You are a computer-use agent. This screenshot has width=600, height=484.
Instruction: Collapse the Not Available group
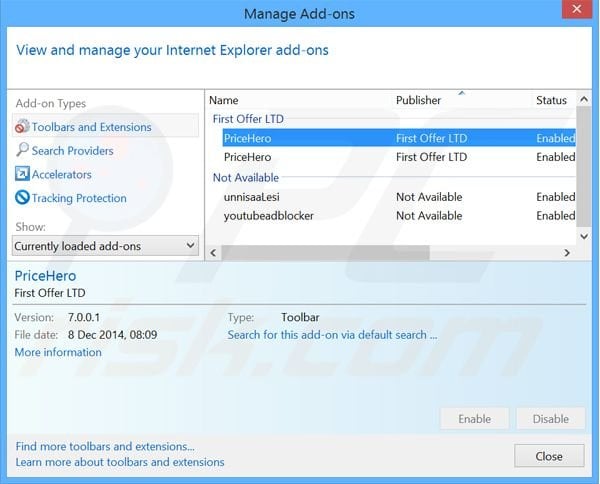point(244,177)
